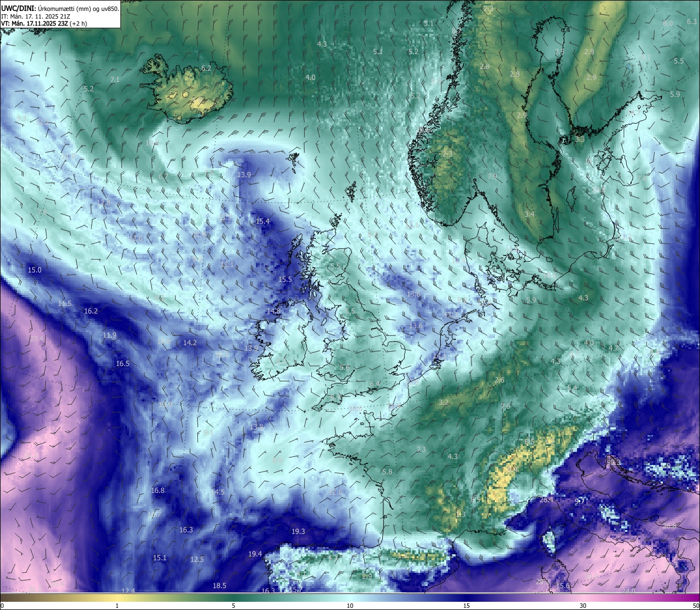
Task: Click the 7.1 value west of Iceland
Action: coord(115,80)
